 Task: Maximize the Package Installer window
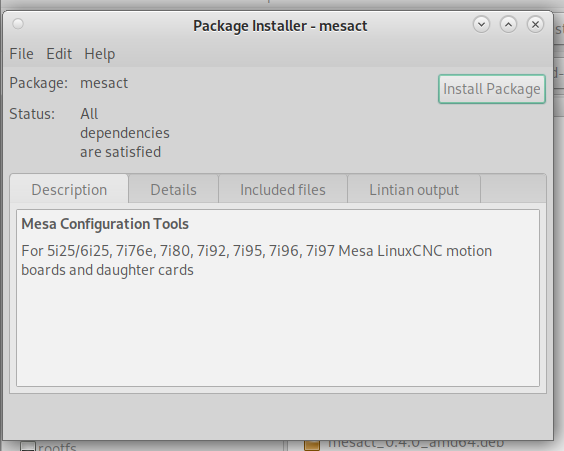click(508, 24)
